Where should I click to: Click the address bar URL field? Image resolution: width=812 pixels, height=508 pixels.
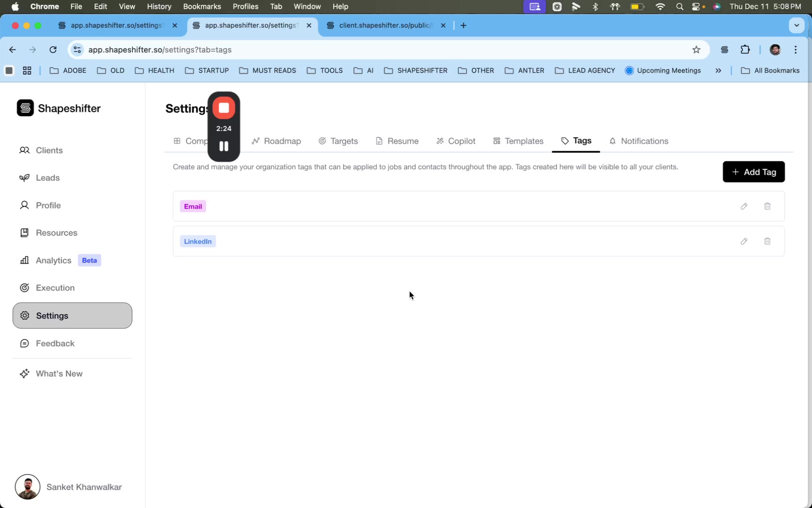(x=329, y=49)
